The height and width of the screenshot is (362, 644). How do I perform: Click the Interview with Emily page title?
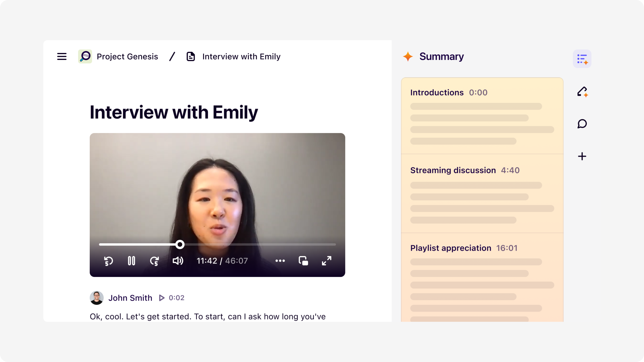click(174, 112)
